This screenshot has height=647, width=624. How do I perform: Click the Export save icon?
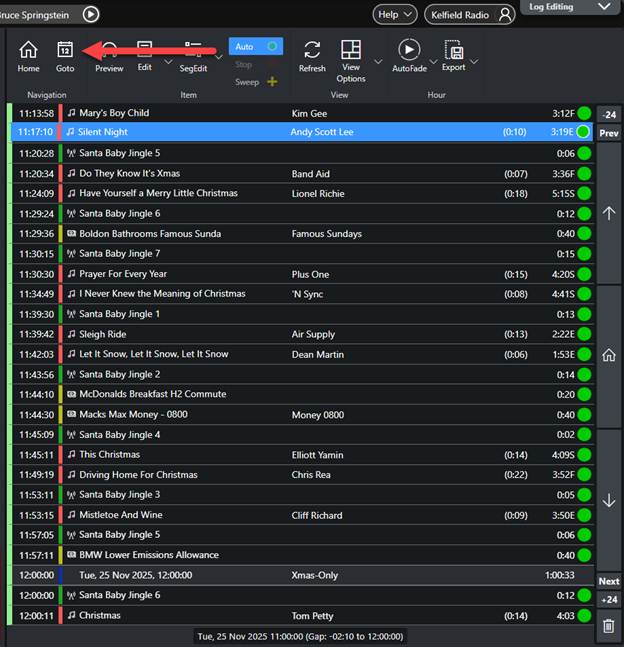(453, 51)
